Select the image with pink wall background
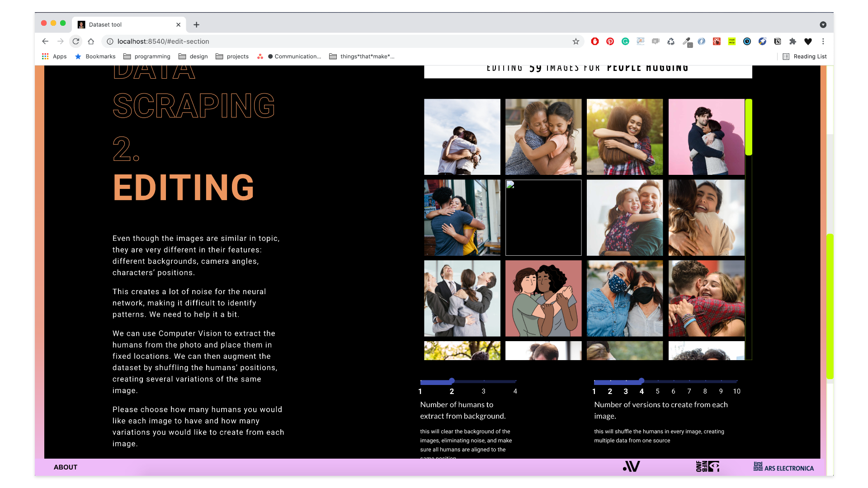Image resolution: width=868 pixels, height=488 pixels. 706,137
